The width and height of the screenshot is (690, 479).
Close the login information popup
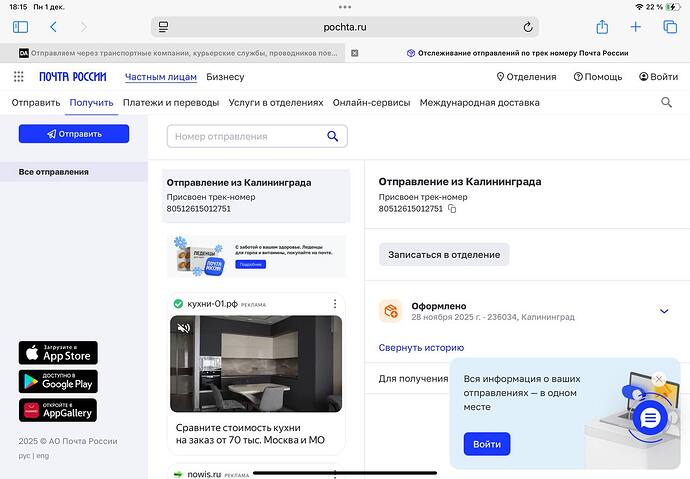click(658, 379)
